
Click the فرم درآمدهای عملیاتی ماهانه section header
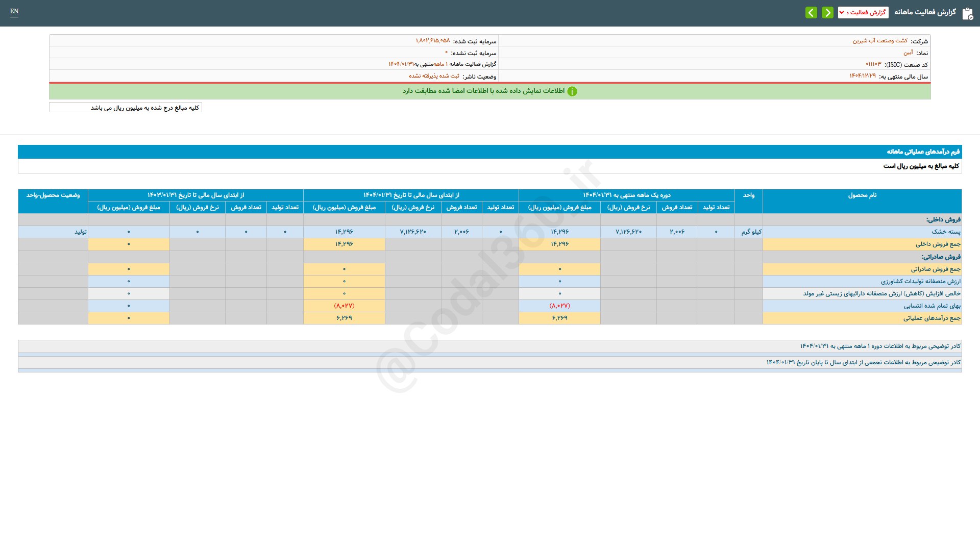click(x=923, y=152)
